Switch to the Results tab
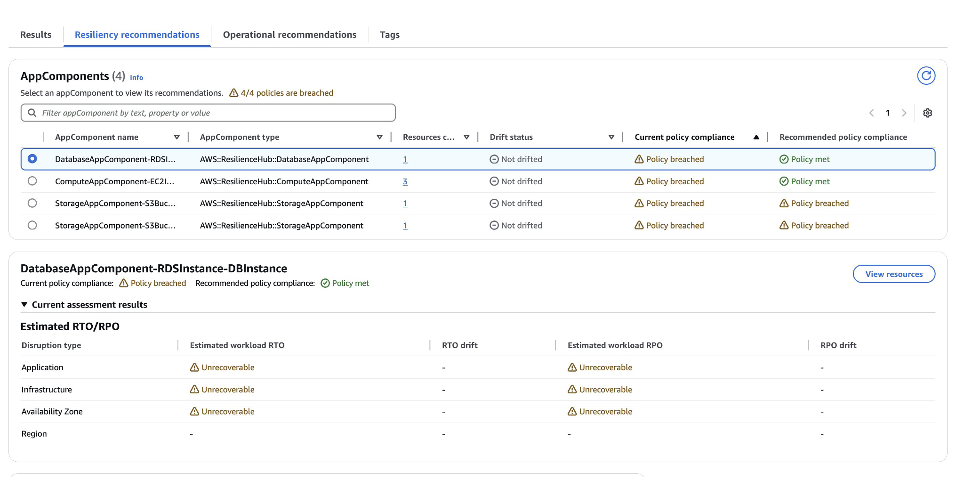This screenshot has width=980, height=489. (x=35, y=34)
